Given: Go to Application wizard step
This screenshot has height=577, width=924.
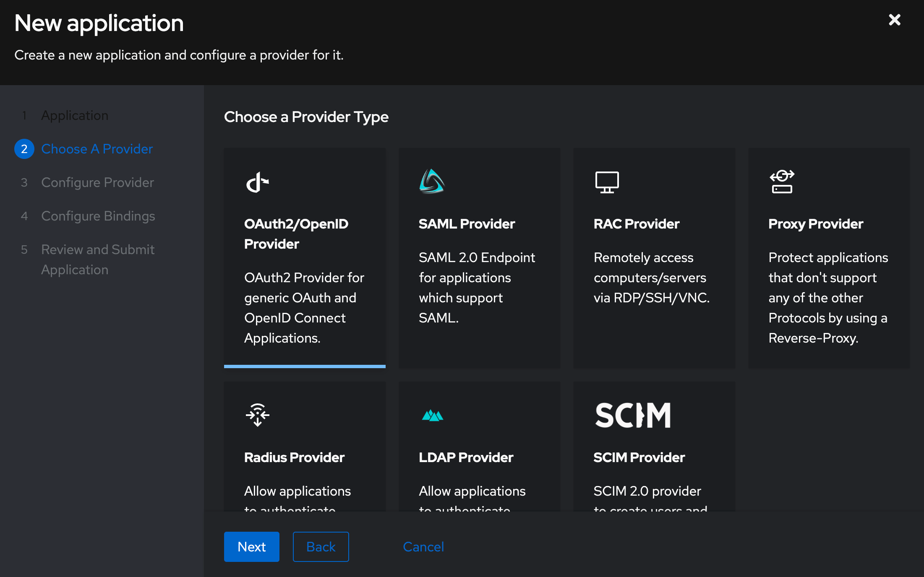Looking at the screenshot, I should coord(75,115).
